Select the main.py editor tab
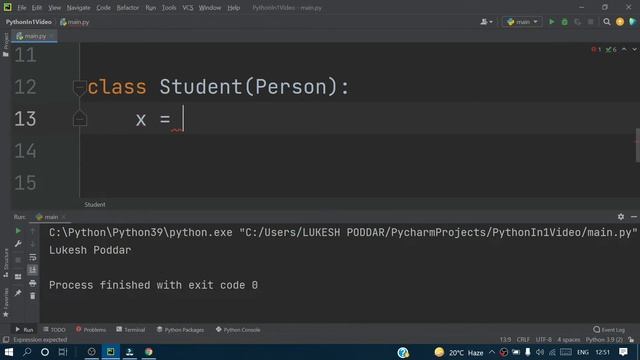 tap(35, 36)
